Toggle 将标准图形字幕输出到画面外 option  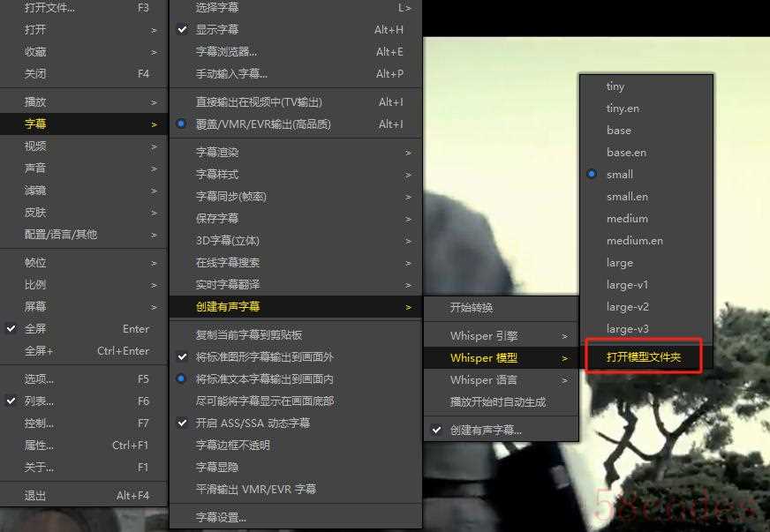295,356
